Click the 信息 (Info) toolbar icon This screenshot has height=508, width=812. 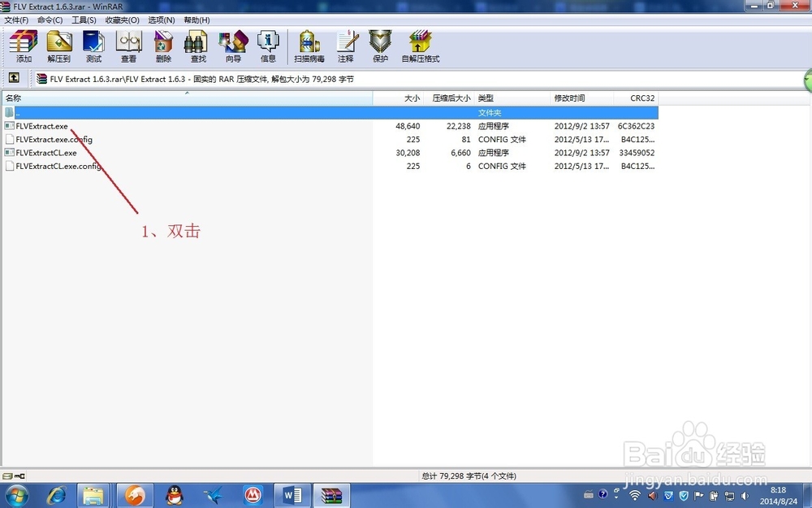pyautogui.click(x=268, y=46)
